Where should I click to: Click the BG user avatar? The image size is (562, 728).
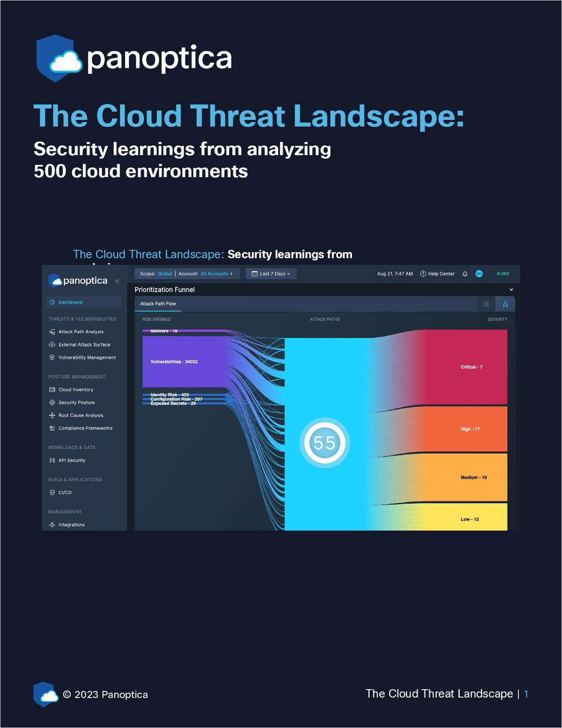click(479, 274)
